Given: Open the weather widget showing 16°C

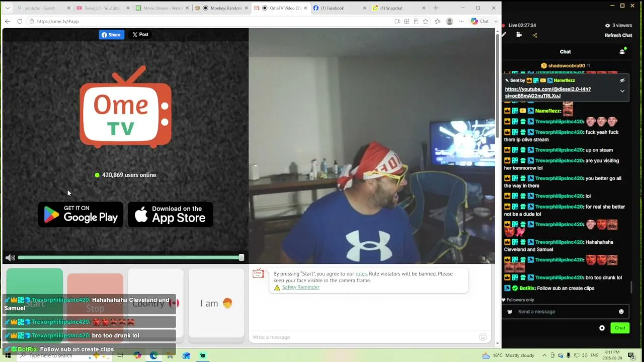Looking at the screenshot, I should click(x=508, y=355).
